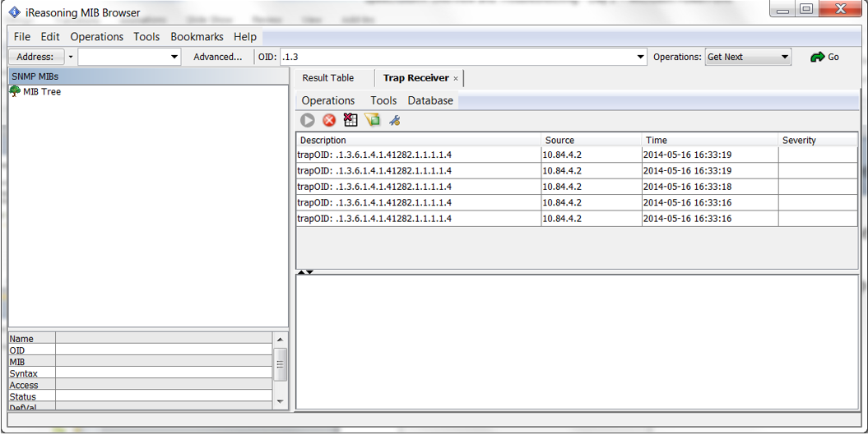This screenshot has width=868, height=435.
Task: Expand the OID dropdown list
Action: pyautogui.click(x=641, y=57)
